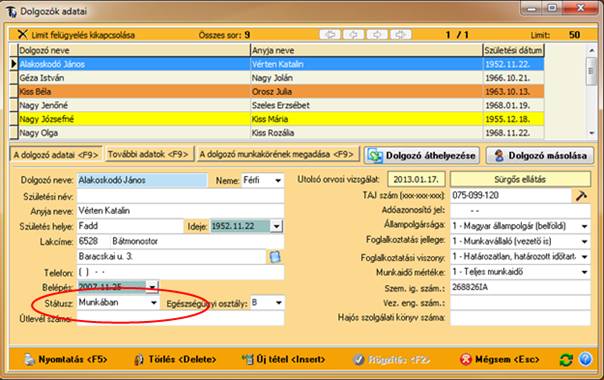Click Nyomtatás <F5> button
604x380 pixels.
pyautogui.click(x=66, y=359)
